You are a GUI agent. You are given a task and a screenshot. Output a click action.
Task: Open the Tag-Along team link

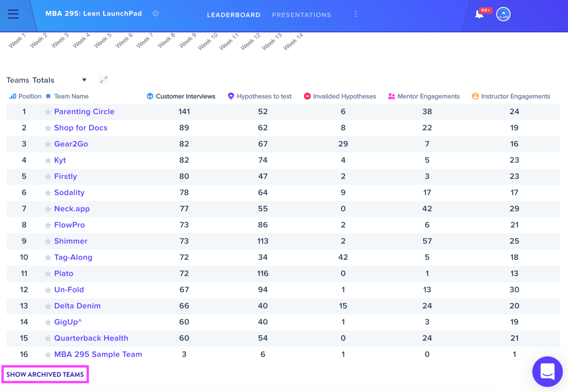pos(73,257)
